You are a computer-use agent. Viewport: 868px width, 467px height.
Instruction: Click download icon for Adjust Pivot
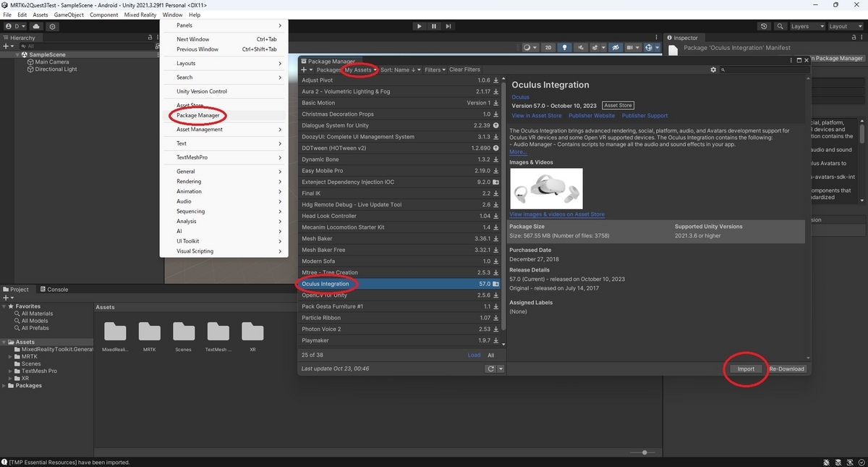pyautogui.click(x=495, y=80)
